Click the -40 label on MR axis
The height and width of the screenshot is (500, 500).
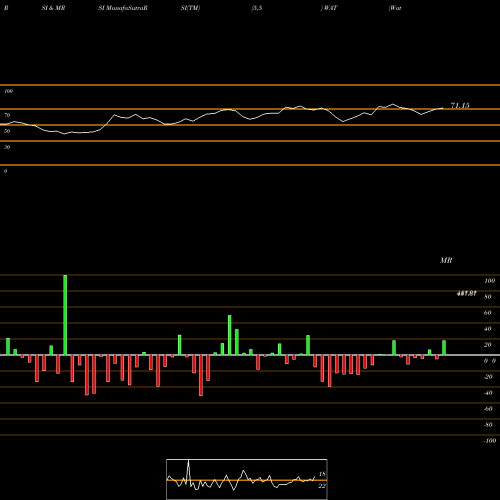pos(488,393)
